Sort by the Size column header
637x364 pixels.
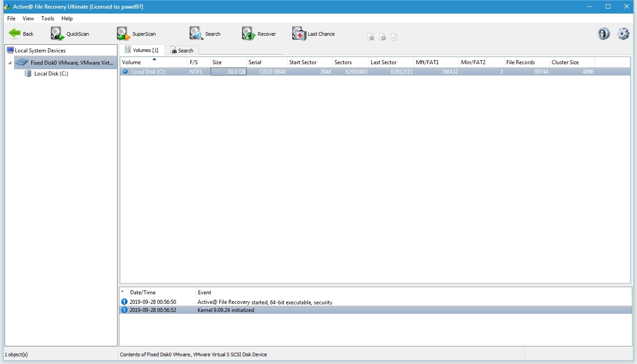(x=228, y=62)
